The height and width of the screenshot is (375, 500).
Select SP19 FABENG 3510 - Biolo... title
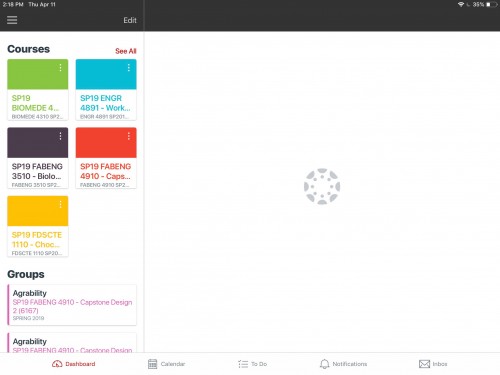tap(37, 171)
